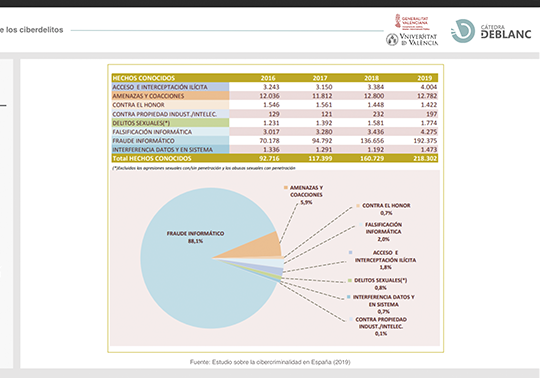540x378 pixels.
Task: Click the Generalitat Valenciana emblem
Action: [398, 21]
